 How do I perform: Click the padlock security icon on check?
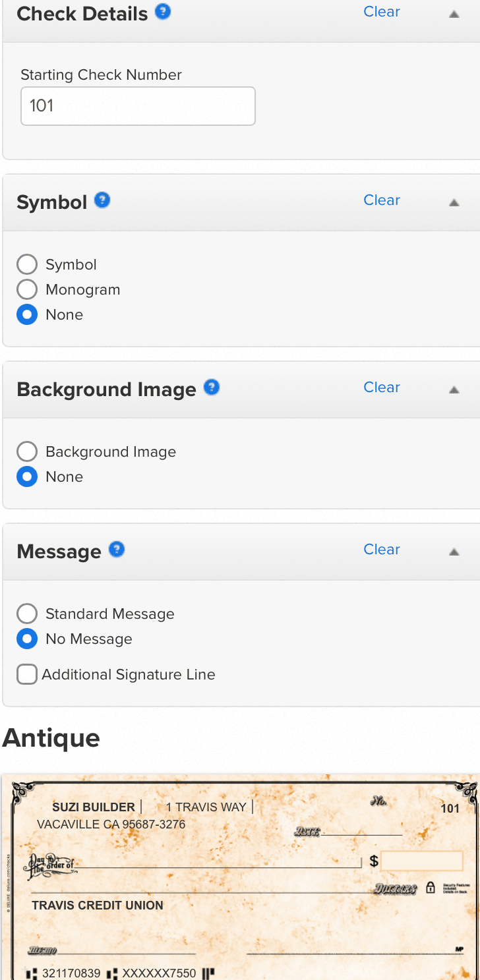(x=431, y=887)
